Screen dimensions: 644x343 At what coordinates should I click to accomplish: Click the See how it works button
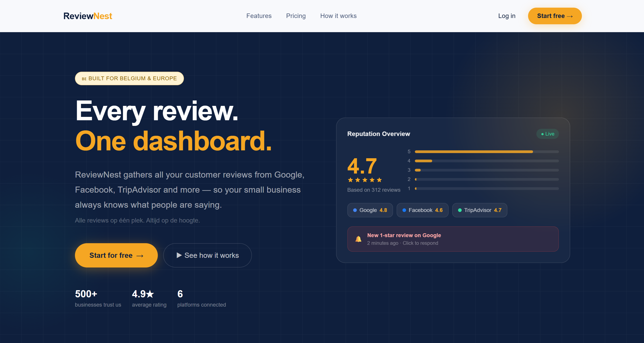click(x=207, y=255)
